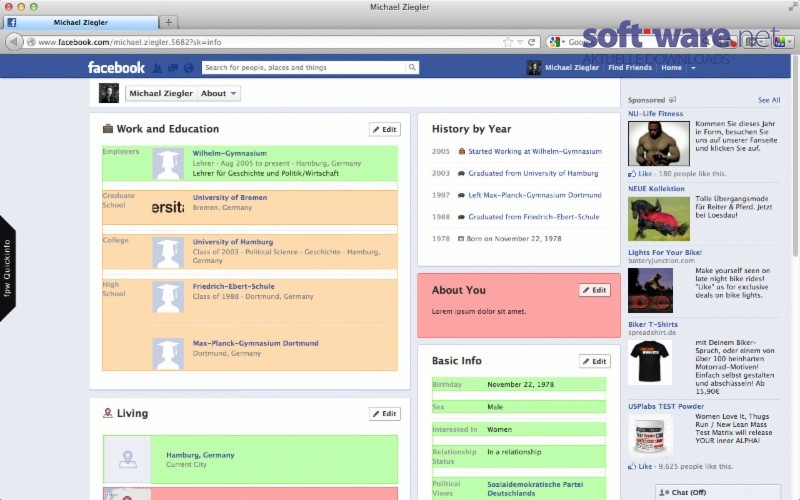
Task: Open USPlabs TEST Powder ad title
Action: 666,407
